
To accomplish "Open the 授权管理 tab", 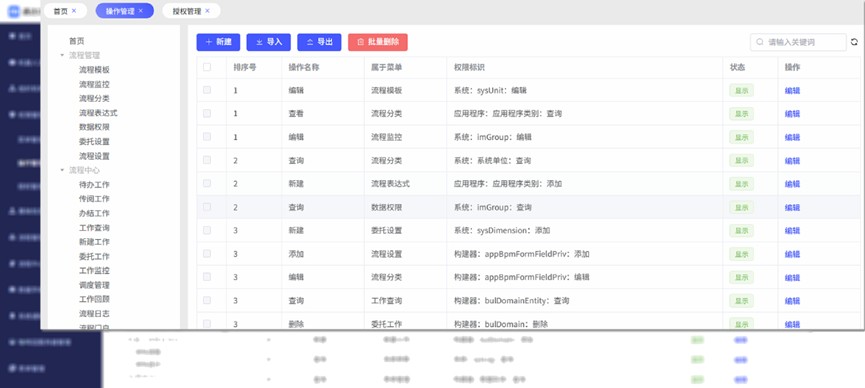I will 186,10.
